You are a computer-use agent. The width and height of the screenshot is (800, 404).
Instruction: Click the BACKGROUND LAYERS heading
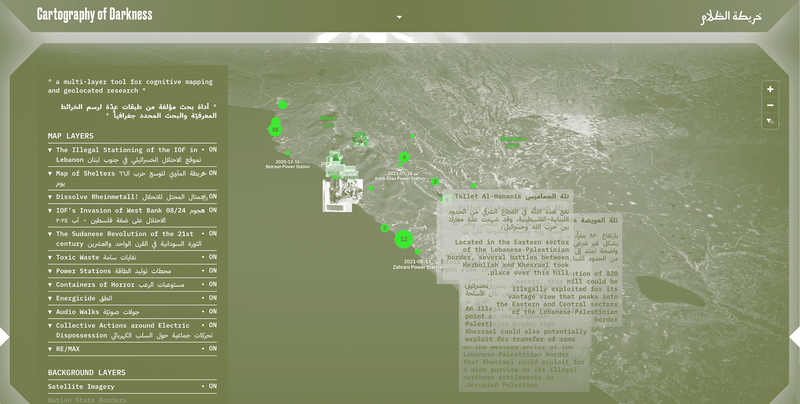point(87,372)
